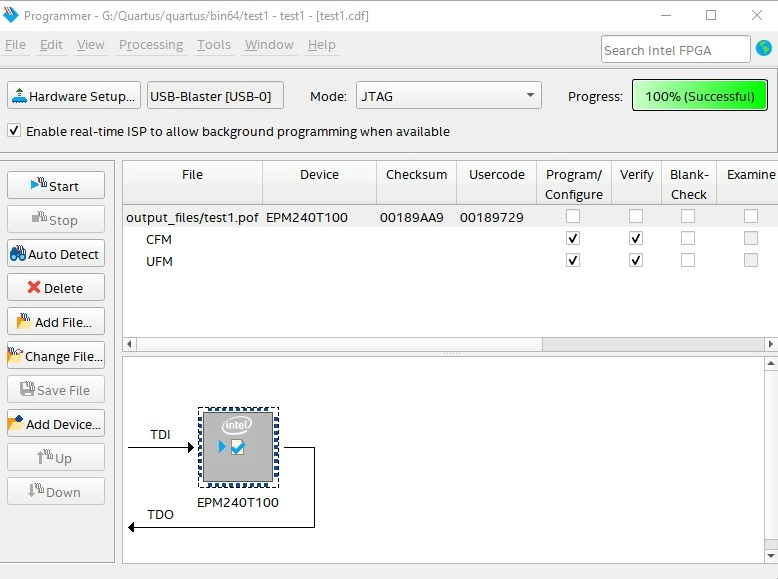
Task: Enable Blank-Check for test1.pof row
Action: click(x=688, y=217)
